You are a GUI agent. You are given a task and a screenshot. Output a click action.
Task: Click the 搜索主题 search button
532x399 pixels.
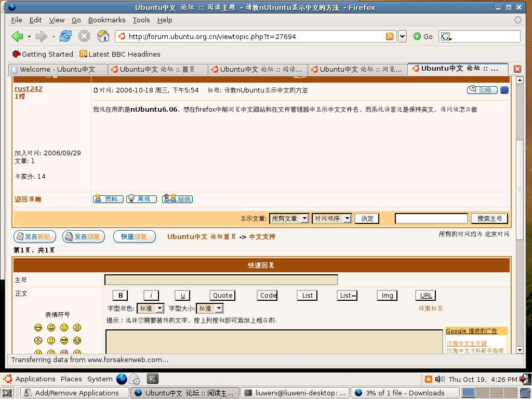(x=489, y=219)
